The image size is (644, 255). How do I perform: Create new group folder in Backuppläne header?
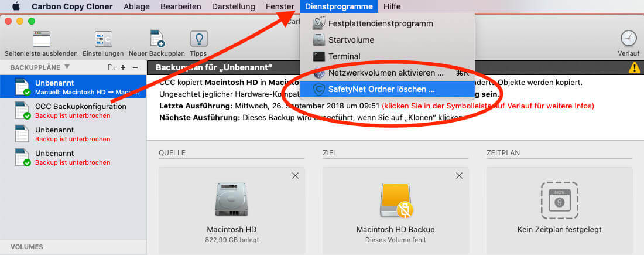click(112, 67)
